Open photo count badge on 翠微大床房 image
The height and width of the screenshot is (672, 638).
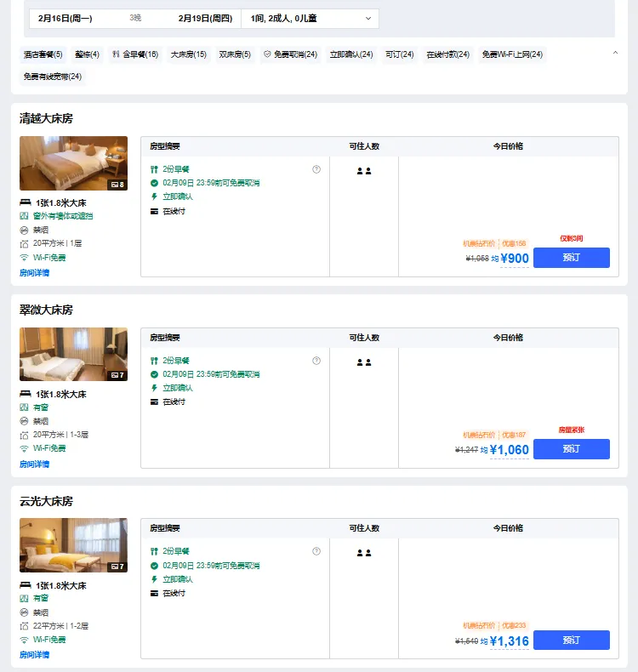click(x=117, y=375)
